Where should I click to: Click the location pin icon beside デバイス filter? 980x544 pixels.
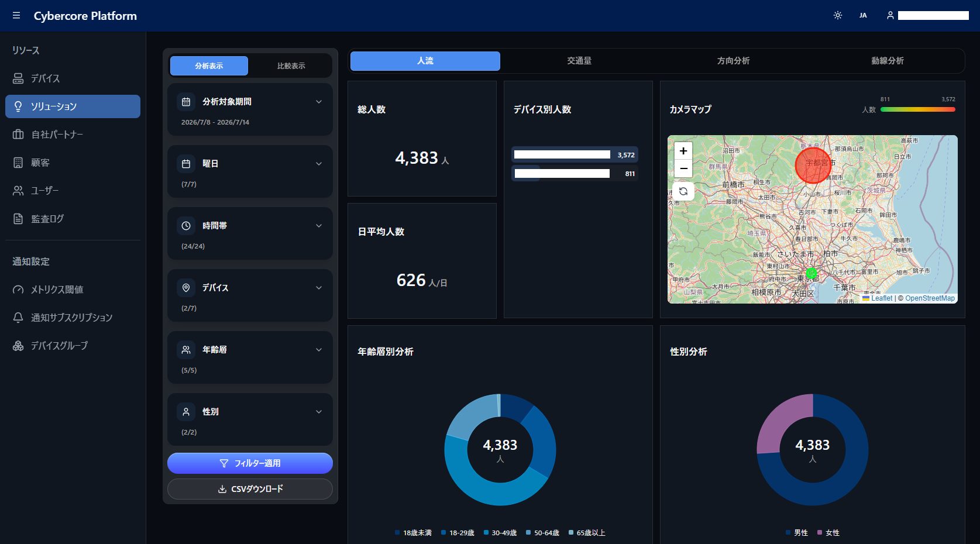[186, 288]
